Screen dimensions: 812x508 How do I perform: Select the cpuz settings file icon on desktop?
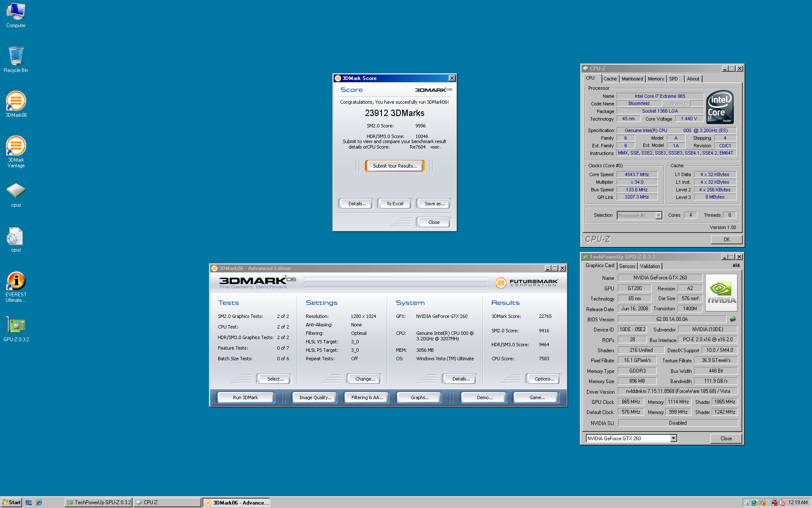coord(16,240)
